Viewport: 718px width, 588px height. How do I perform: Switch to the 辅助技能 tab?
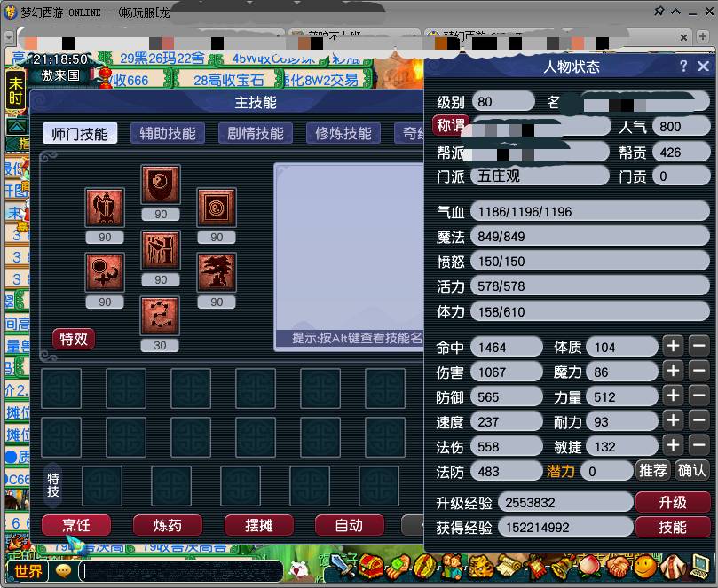point(168,134)
